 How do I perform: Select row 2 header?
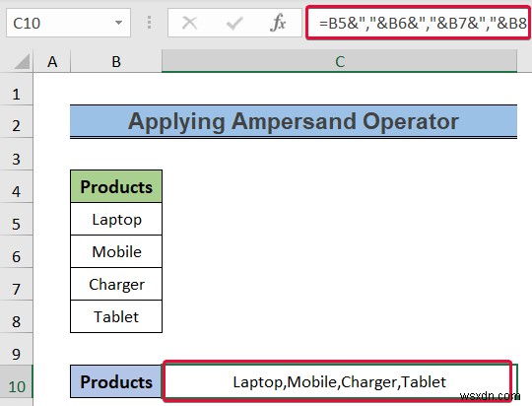coord(17,122)
